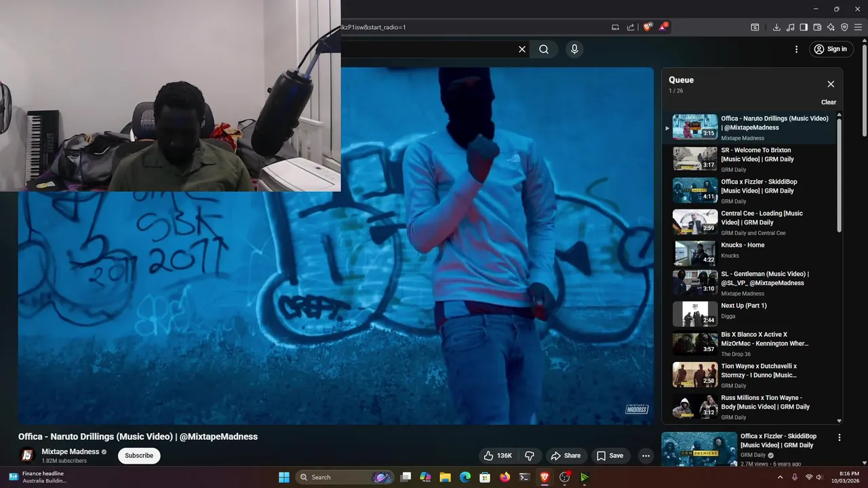Click the tab search icon in toolbar
The height and width of the screenshot is (488, 868).
point(755,27)
